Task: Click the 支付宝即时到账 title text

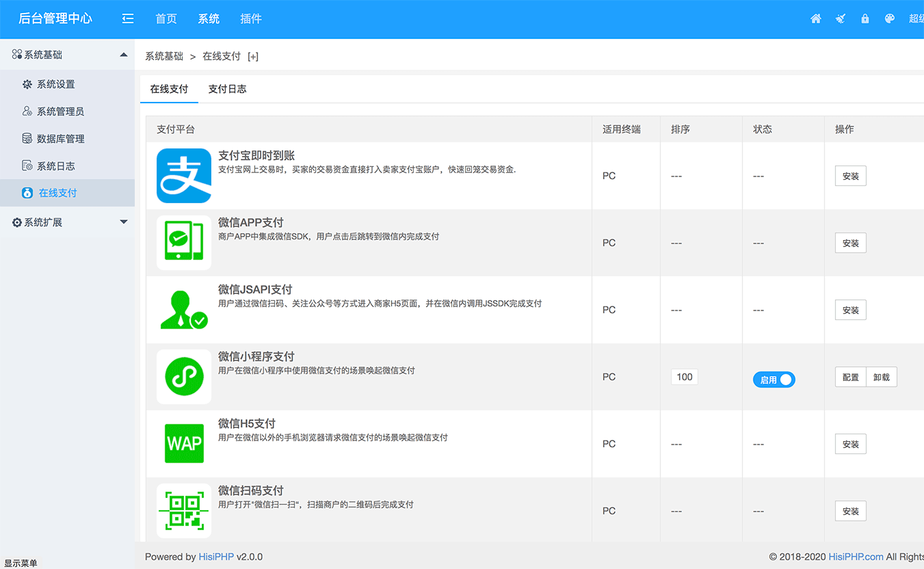Action: (256, 155)
